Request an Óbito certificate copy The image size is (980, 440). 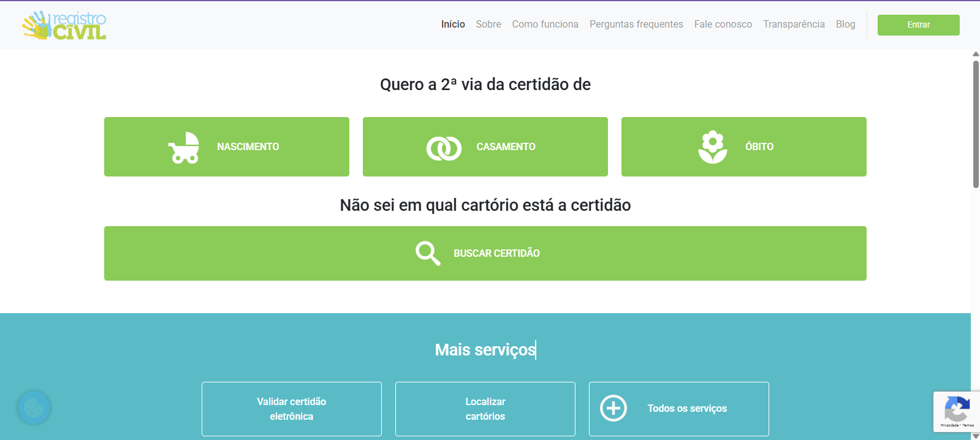744,147
